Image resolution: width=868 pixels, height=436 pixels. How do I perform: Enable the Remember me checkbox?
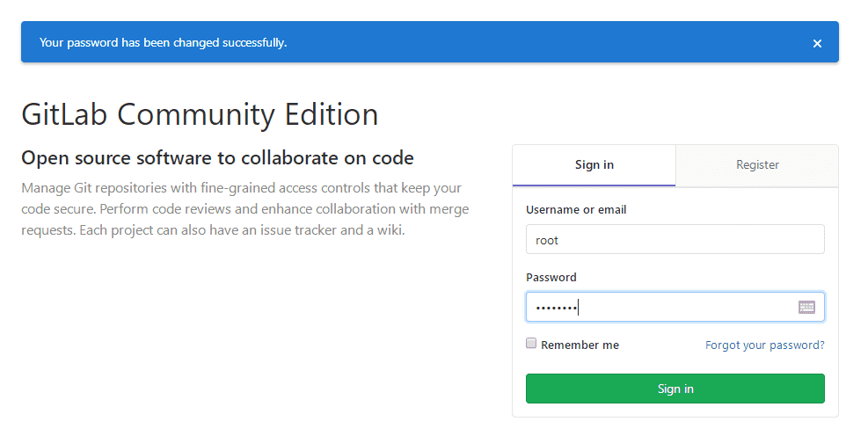[531, 343]
